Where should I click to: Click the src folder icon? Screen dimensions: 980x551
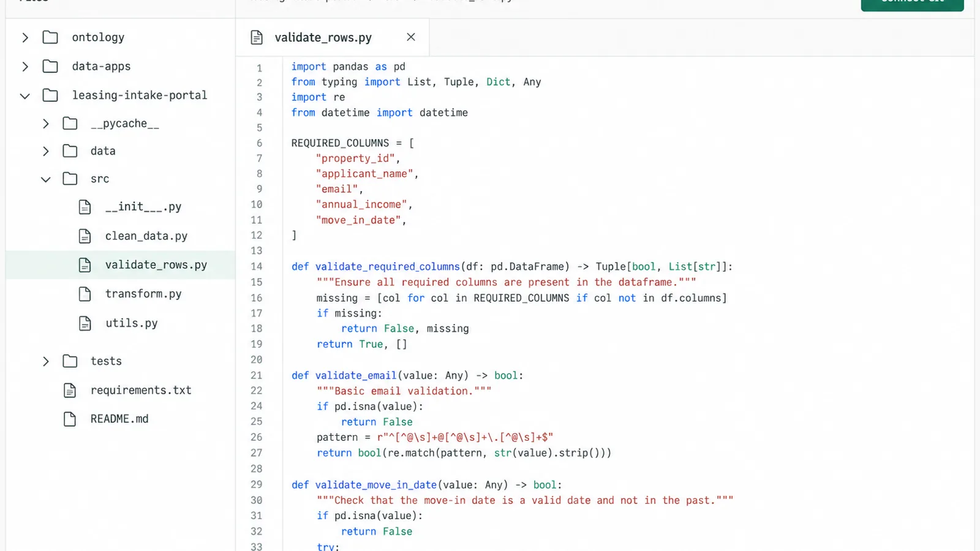click(x=70, y=179)
